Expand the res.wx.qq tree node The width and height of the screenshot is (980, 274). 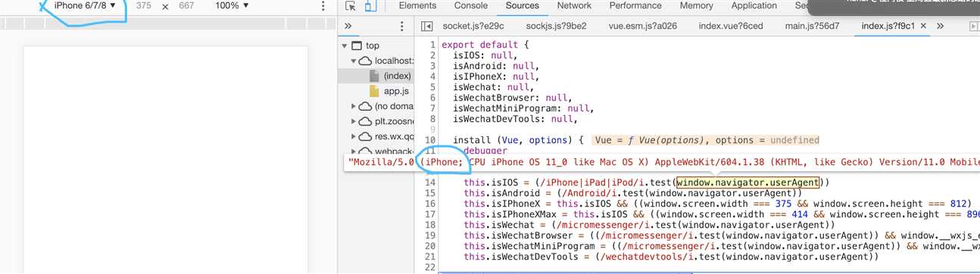click(x=354, y=136)
